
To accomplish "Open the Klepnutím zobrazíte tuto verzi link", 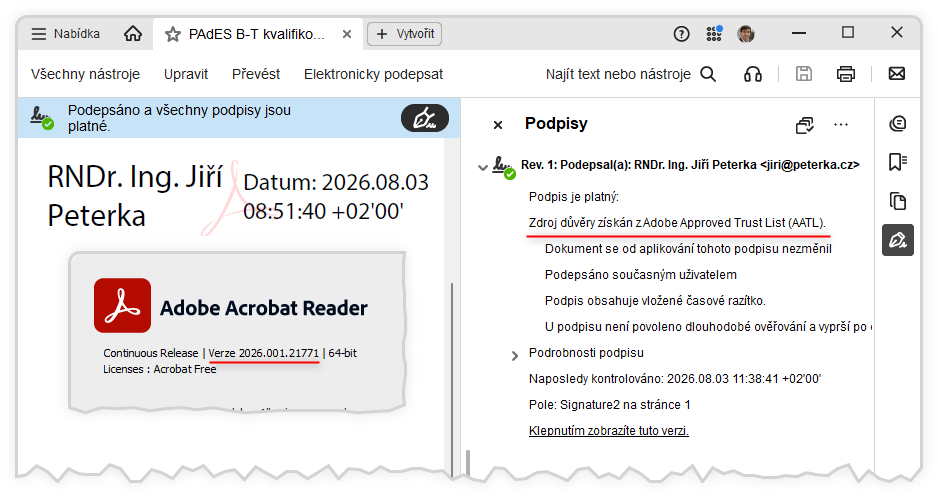I will point(608,430).
